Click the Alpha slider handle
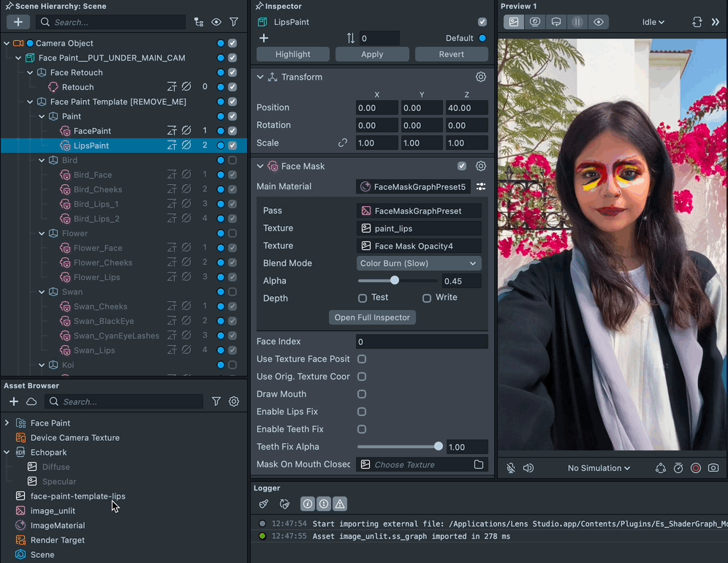The height and width of the screenshot is (563, 728). (x=395, y=281)
